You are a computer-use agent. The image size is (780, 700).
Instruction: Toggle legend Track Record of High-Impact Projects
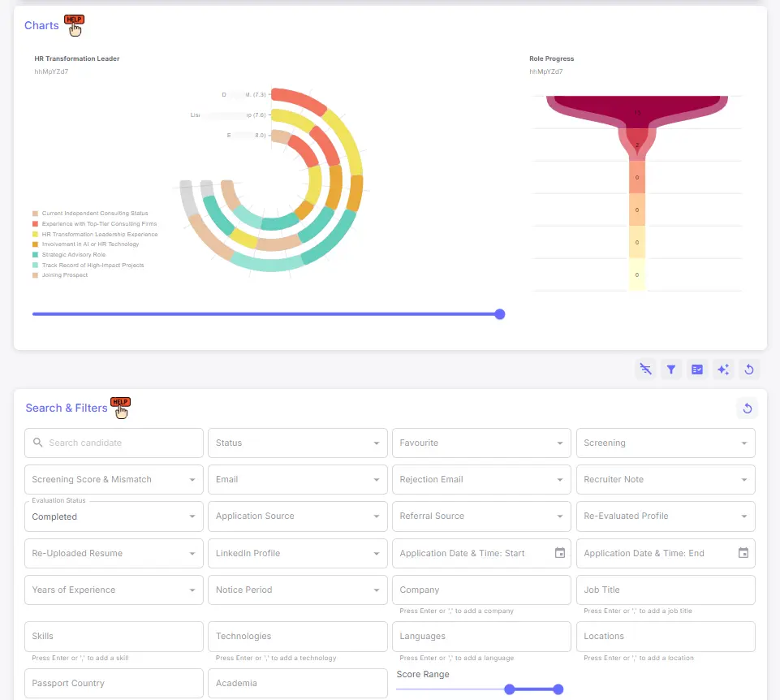[x=88, y=265]
